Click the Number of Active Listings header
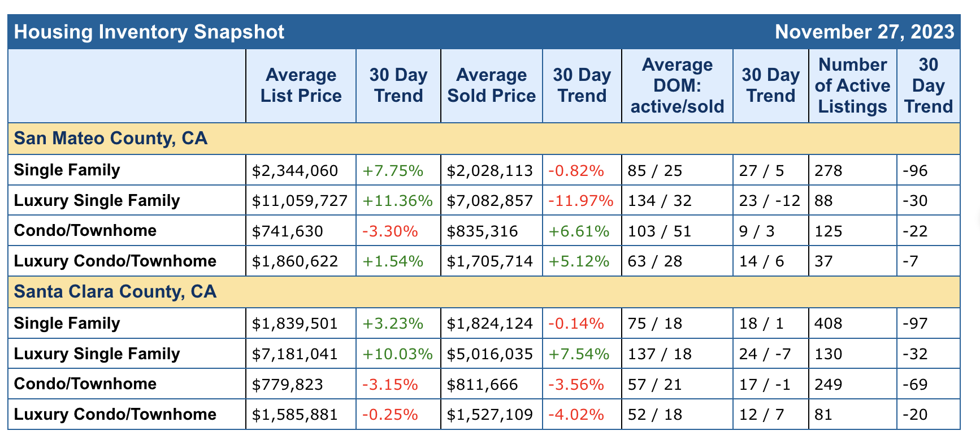 point(852,85)
